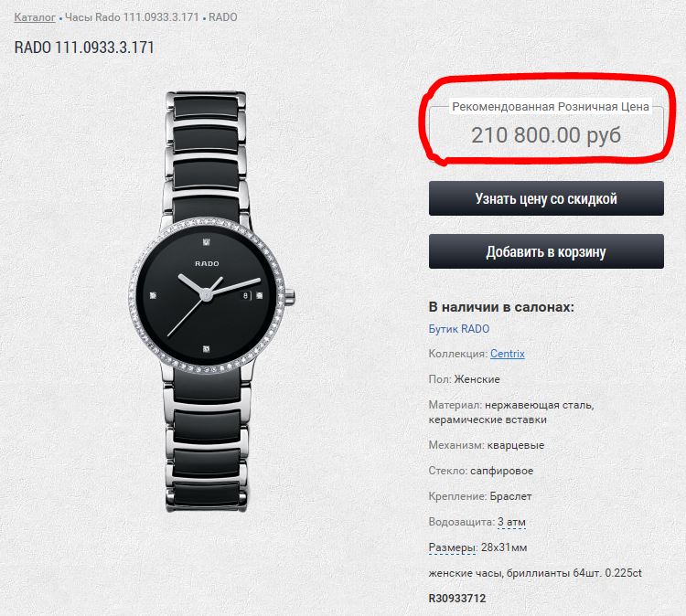Click the 3 атм water resistance hint
The image size is (686, 616).
pos(511,522)
